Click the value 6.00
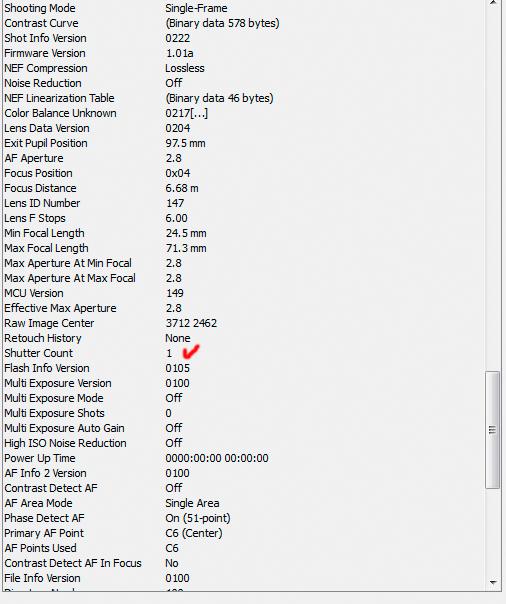 click(176, 218)
